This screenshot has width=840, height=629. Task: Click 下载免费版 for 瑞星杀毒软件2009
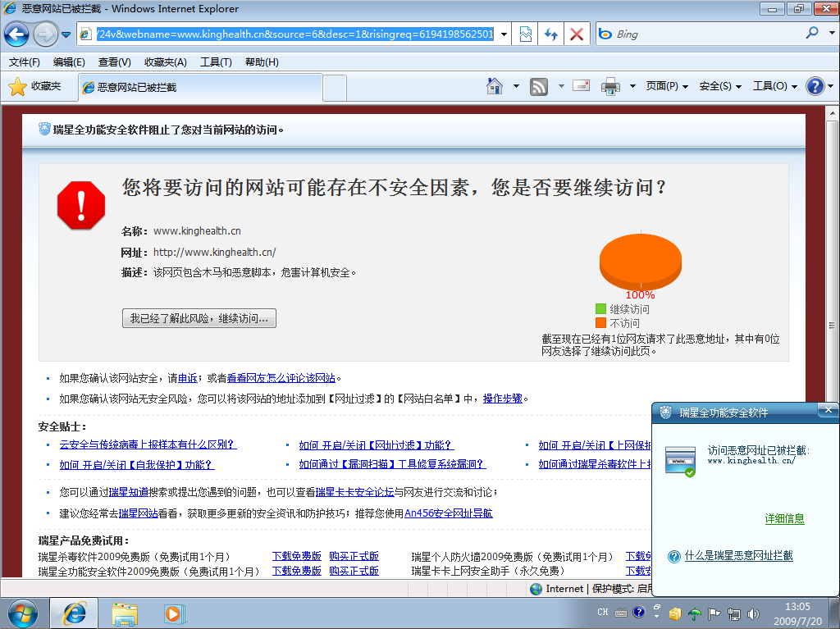(297, 556)
